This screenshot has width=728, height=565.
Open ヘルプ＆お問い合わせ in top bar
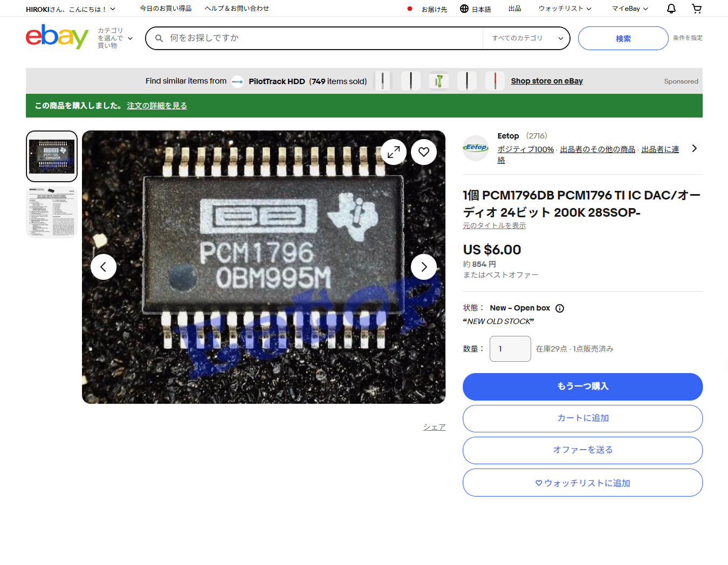(237, 9)
